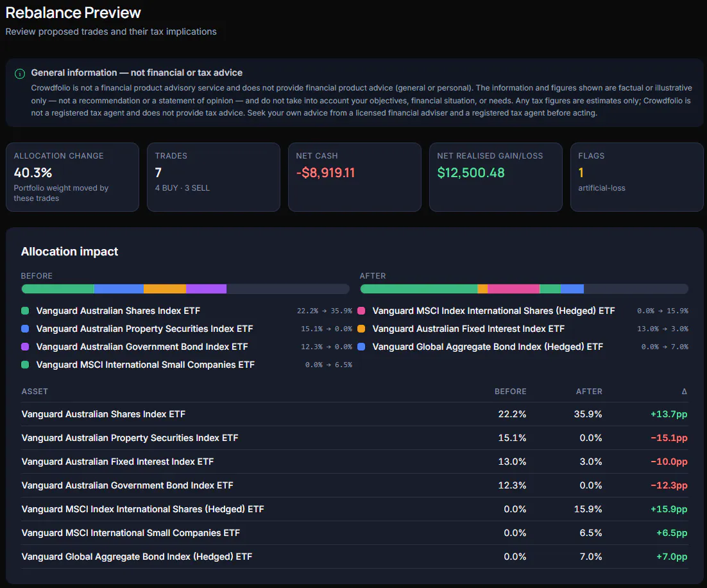Click the Net Realised Gain/Loss value $12,500.48
This screenshot has width=707, height=588.
click(x=471, y=173)
